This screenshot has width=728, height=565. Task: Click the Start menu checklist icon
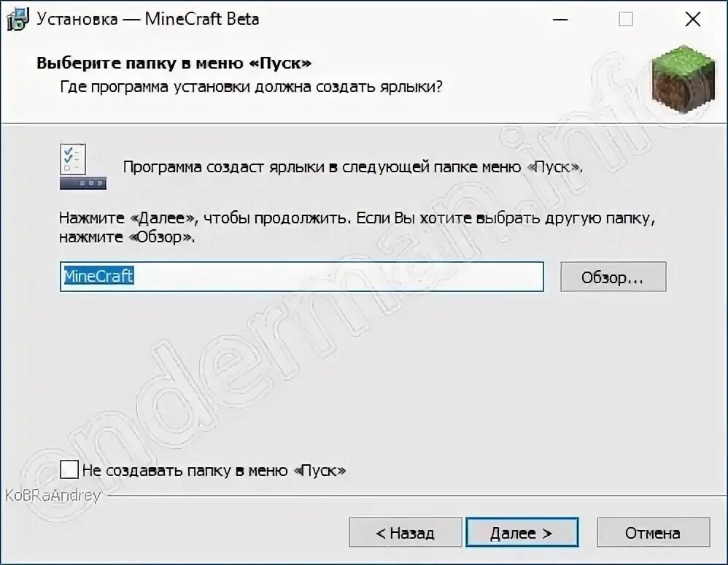click(x=83, y=166)
